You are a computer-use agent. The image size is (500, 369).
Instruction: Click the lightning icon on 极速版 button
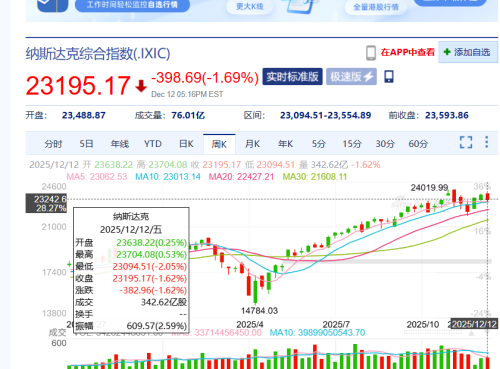coord(368,77)
